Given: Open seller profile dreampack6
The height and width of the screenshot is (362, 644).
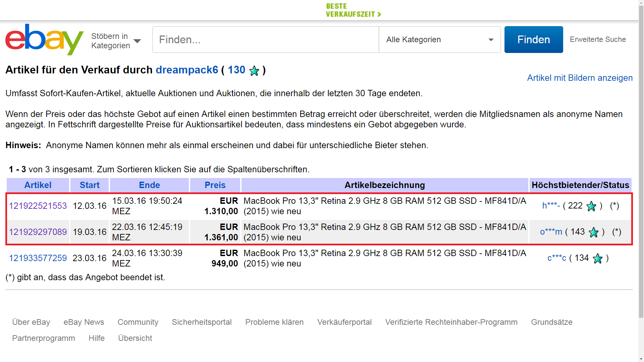Looking at the screenshot, I should pyautogui.click(x=187, y=70).
